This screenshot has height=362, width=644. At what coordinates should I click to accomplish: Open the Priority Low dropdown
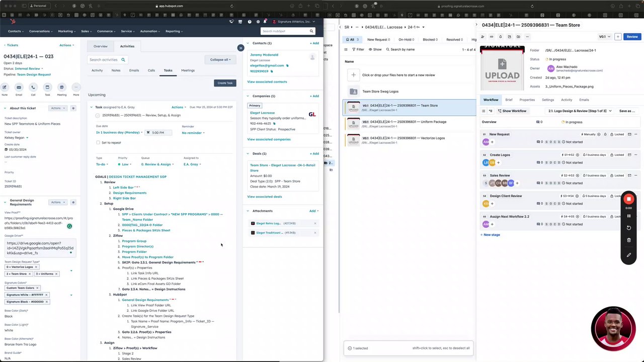click(125, 164)
